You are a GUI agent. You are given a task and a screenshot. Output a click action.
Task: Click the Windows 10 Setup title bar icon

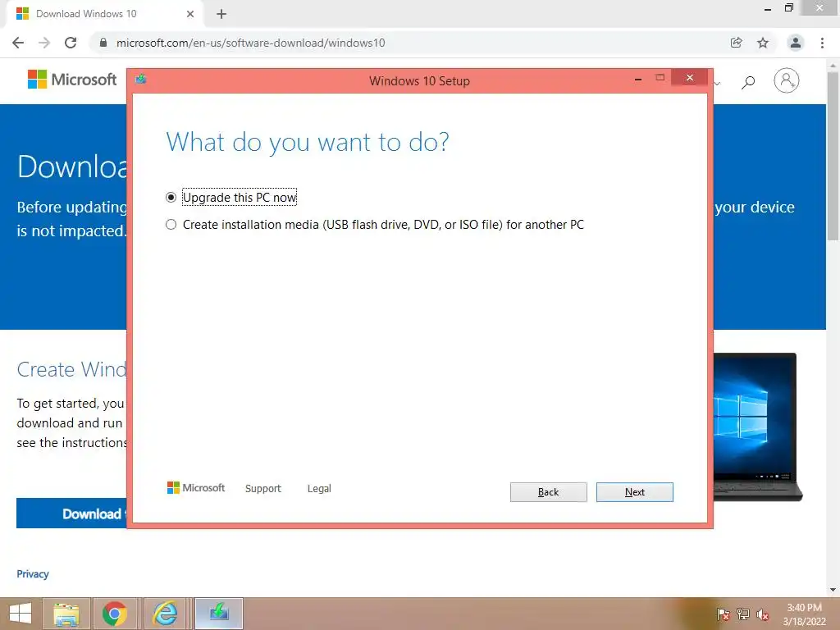click(141, 80)
